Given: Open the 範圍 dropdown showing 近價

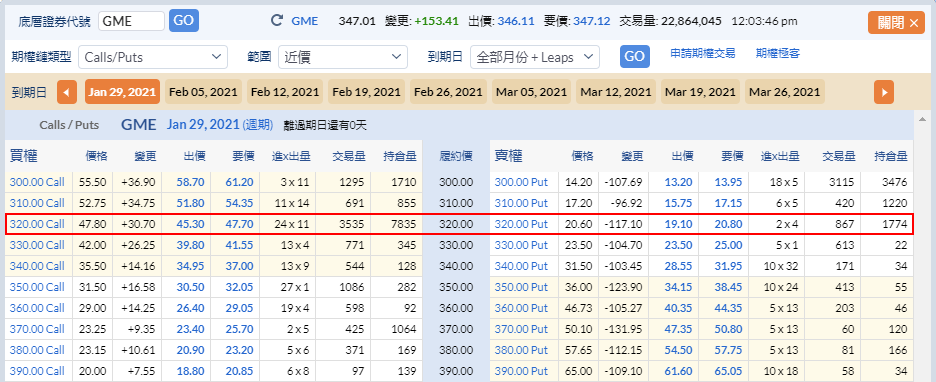Looking at the screenshot, I should point(343,57).
